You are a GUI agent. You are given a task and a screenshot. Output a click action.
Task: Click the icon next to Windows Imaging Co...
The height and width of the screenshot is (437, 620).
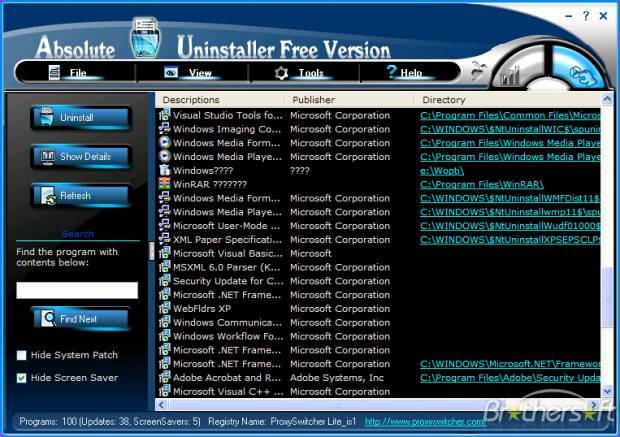164,129
